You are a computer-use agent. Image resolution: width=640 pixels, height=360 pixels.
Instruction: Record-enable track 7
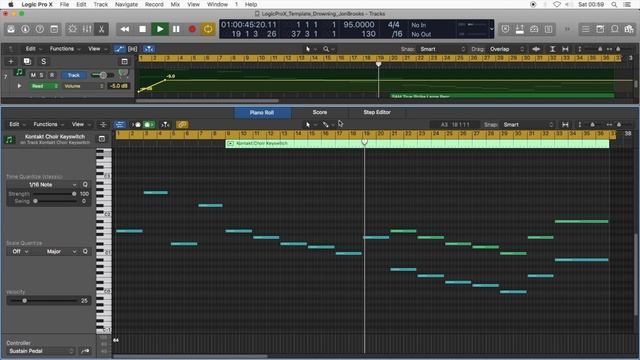point(52,75)
